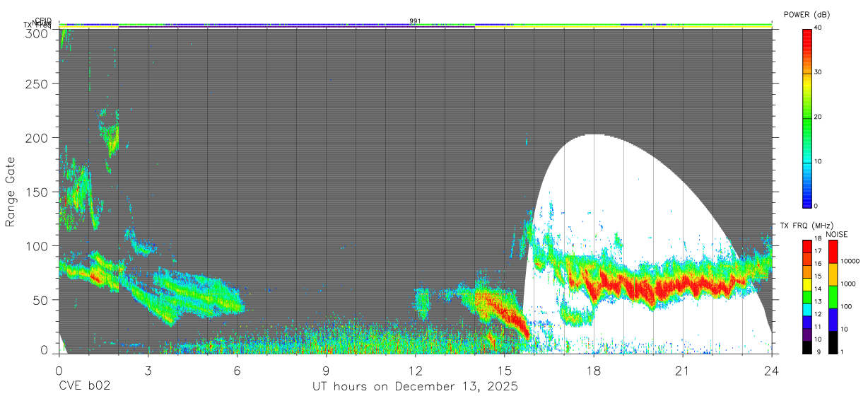868x401 pixels.
Task: Click the 50 label on Range Gate axis
Action: click(x=42, y=300)
